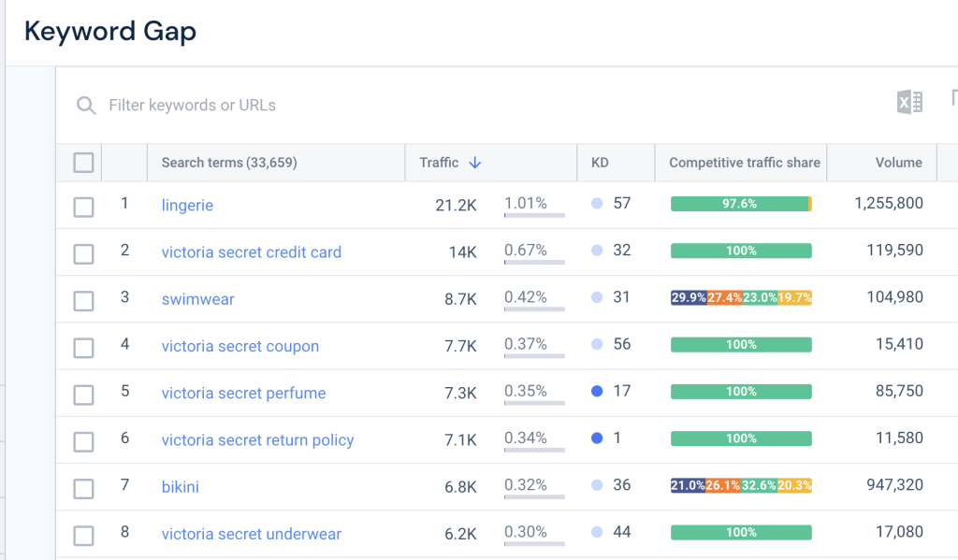Open the swimwear keyword link
The width and height of the screenshot is (958, 560).
198,299
